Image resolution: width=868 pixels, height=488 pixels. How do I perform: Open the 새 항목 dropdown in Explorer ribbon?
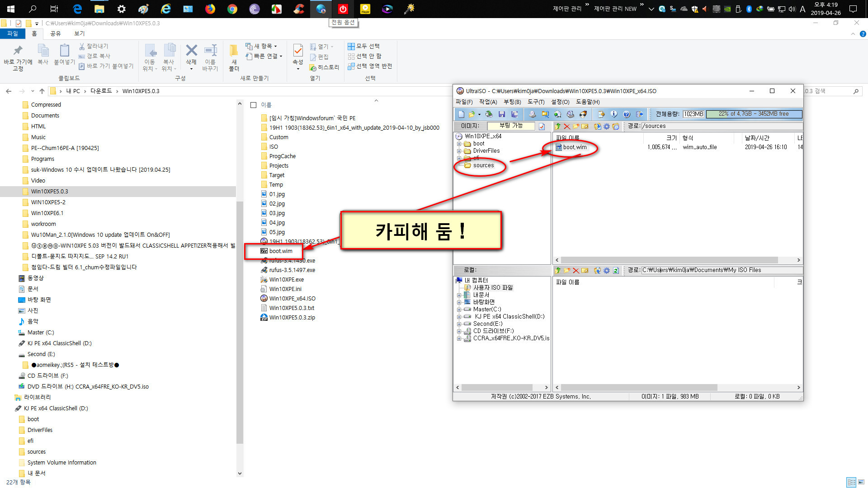click(x=261, y=46)
